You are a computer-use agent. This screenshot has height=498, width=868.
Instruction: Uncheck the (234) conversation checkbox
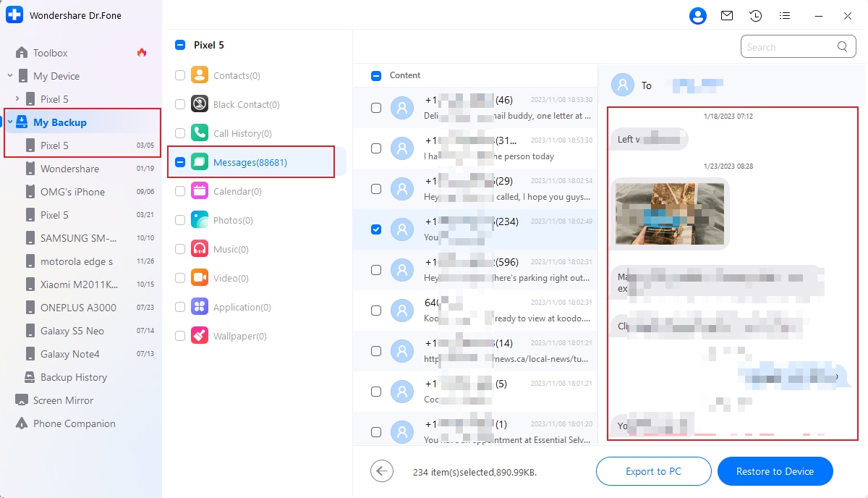(376, 229)
